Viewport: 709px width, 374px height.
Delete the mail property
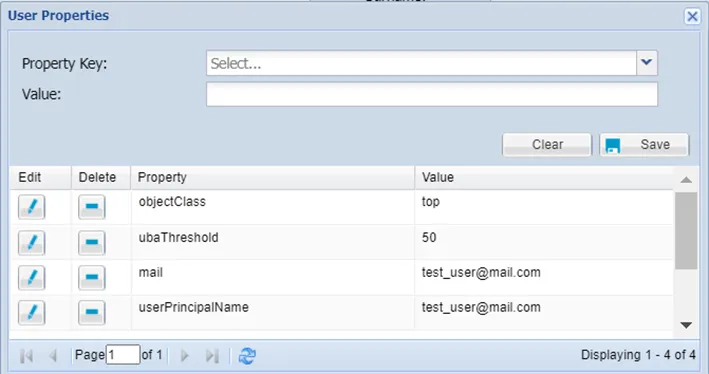pyautogui.click(x=92, y=278)
